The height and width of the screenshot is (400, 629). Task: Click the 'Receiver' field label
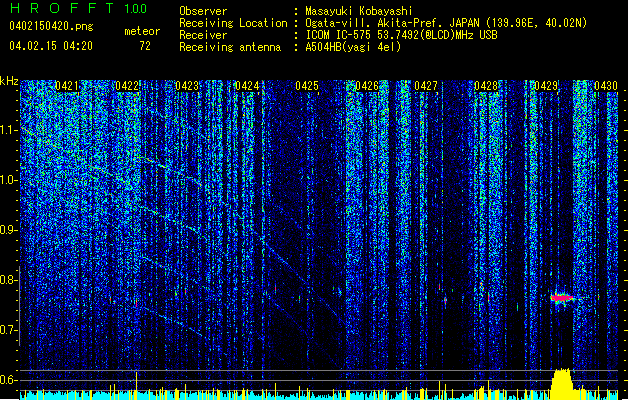click(203, 35)
